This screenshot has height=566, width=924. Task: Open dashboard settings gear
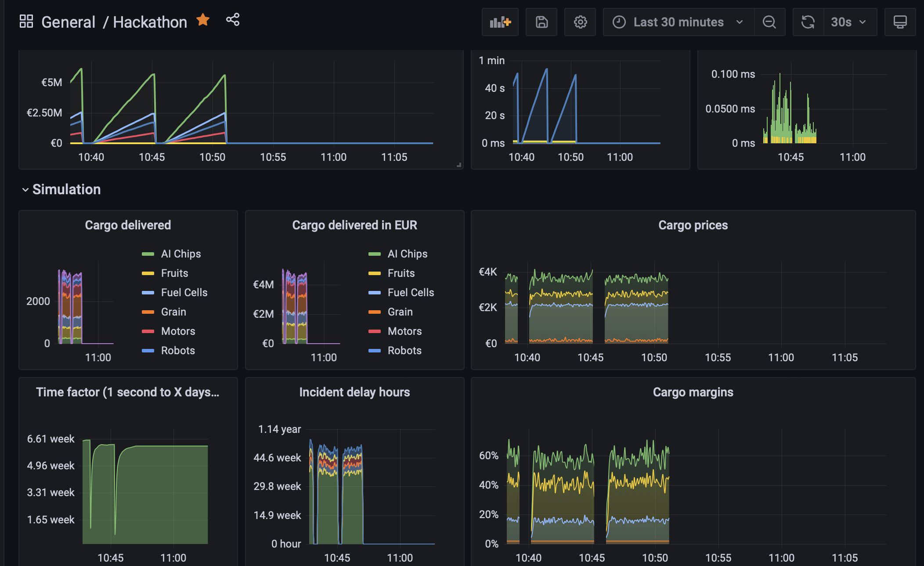[x=580, y=22]
